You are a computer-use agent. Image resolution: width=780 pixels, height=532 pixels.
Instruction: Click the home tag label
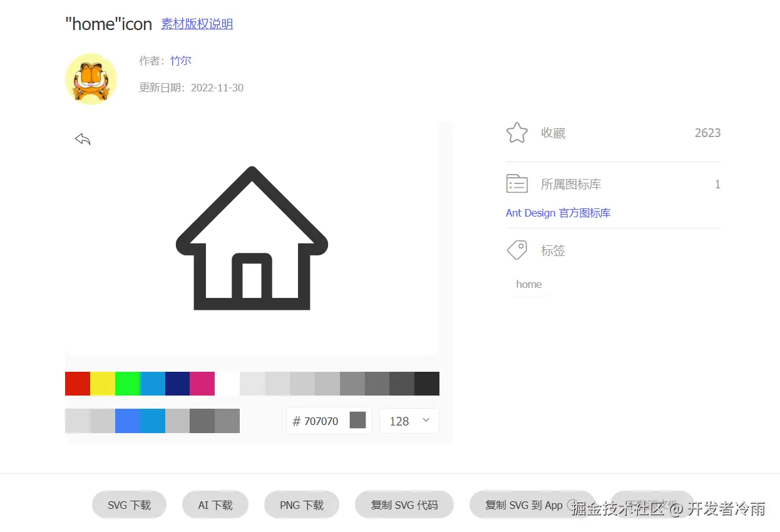[x=528, y=284]
